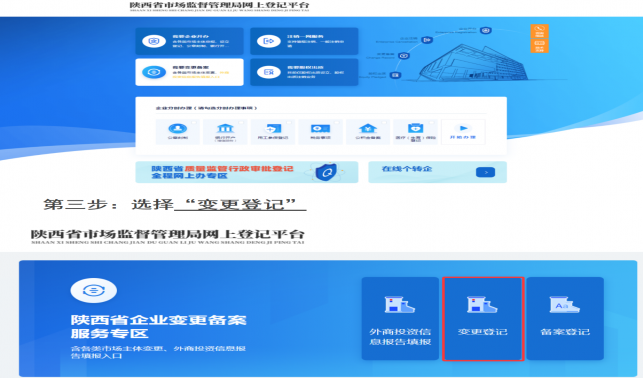Tick the 税务事项 checkbox
Viewport: 643px width, 378px height.
[337, 122]
